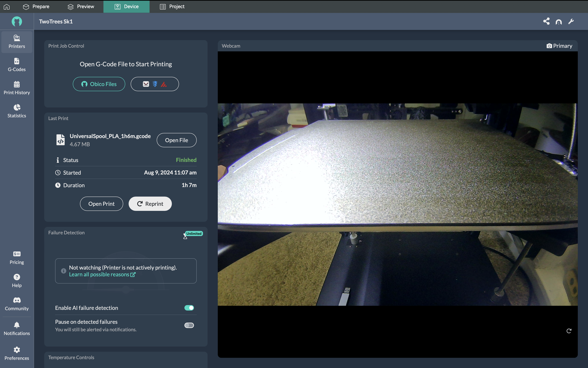
Task: Toggle Pause on detected failures switch
Action: point(189,325)
